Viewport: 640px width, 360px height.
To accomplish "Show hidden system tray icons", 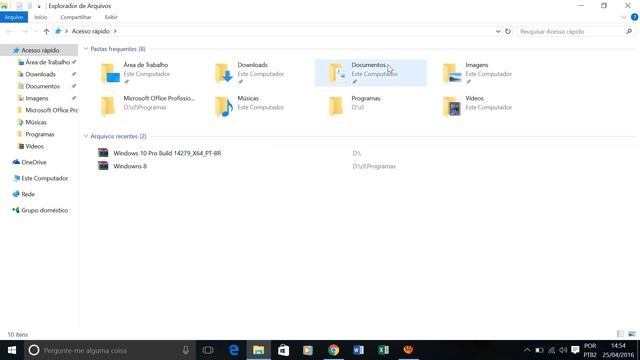I will 527,350.
